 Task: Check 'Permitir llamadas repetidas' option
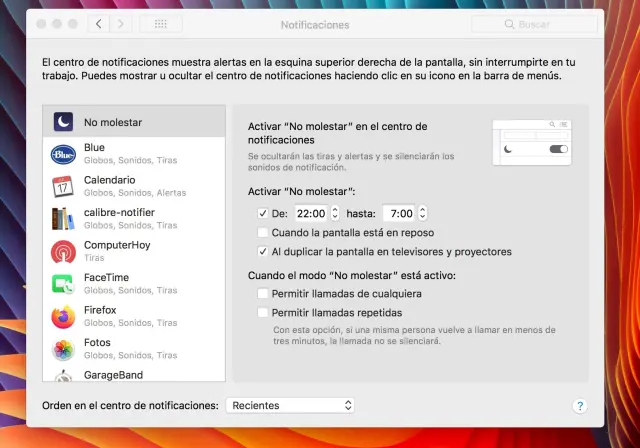point(263,313)
